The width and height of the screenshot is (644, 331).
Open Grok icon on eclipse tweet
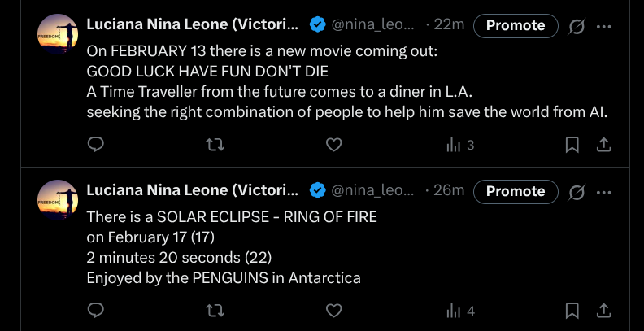pyautogui.click(x=577, y=192)
